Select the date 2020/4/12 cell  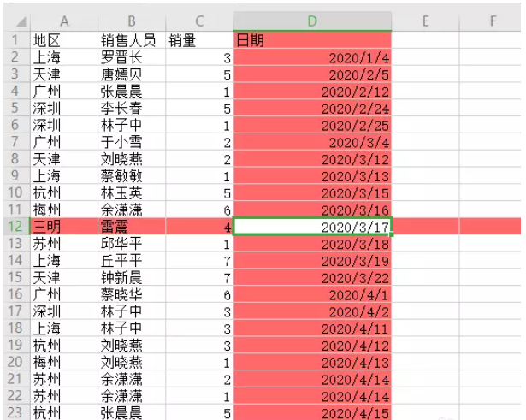click(312, 345)
